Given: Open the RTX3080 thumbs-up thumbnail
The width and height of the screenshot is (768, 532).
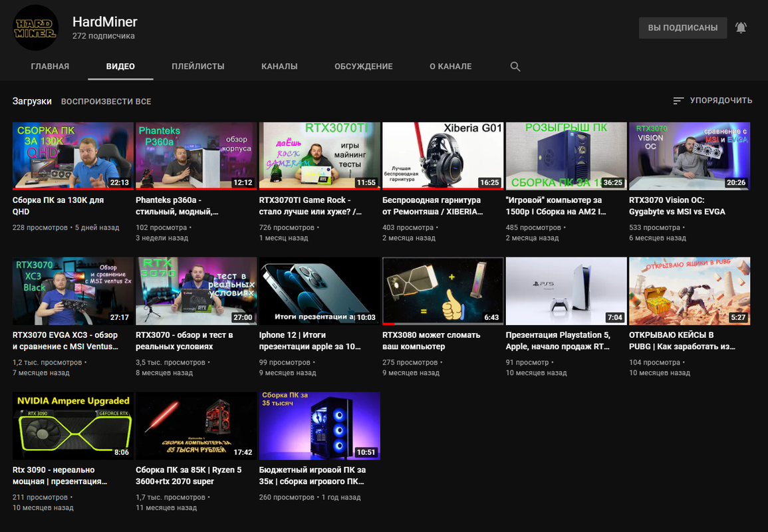Looking at the screenshot, I should pyautogui.click(x=443, y=291).
